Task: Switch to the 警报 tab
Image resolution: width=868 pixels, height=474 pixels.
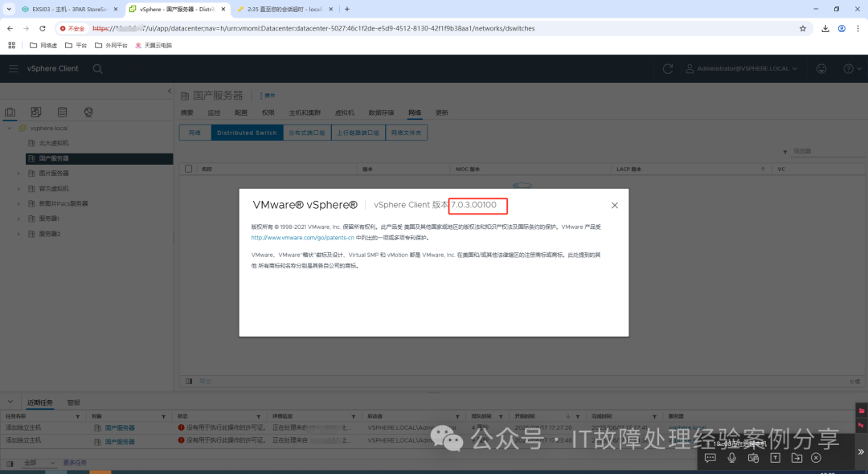Action: tap(73, 402)
